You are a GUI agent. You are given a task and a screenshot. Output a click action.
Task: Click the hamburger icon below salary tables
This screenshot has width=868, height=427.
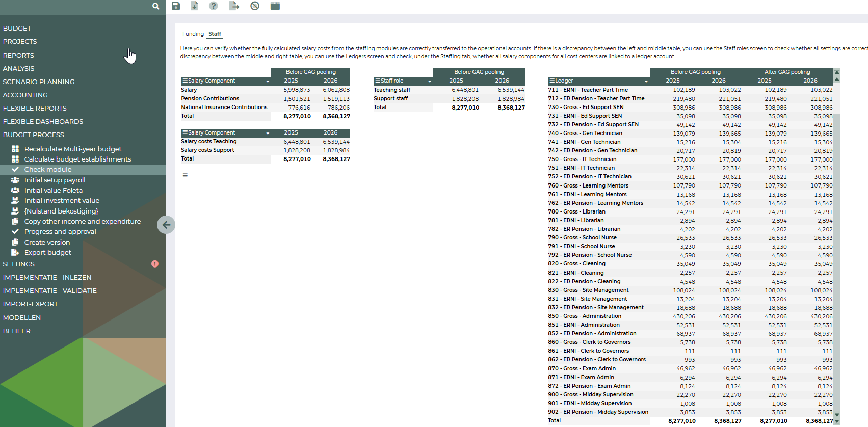[185, 175]
